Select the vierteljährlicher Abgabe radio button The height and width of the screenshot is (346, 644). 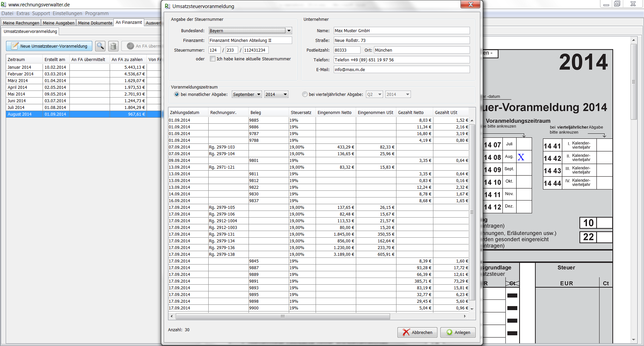coord(305,95)
